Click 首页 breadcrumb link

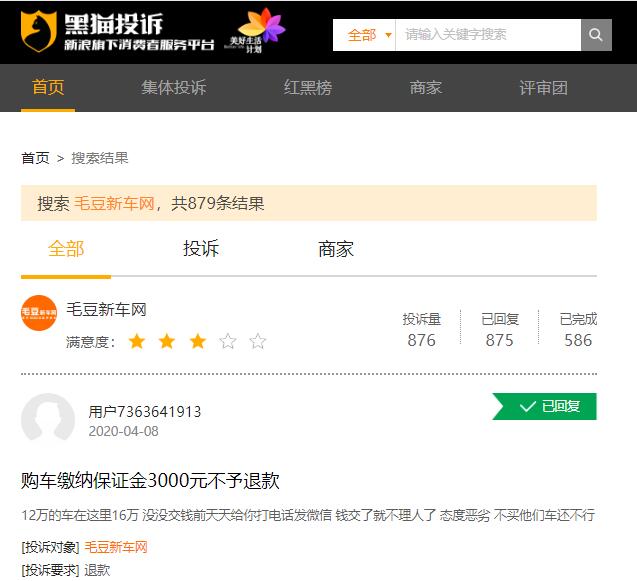tap(35, 158)
